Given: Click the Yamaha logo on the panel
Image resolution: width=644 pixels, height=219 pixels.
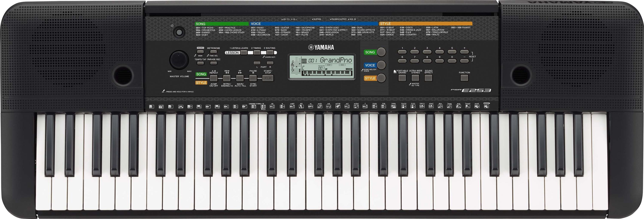Looking at the screenshot, I should (x=321, y=47).
